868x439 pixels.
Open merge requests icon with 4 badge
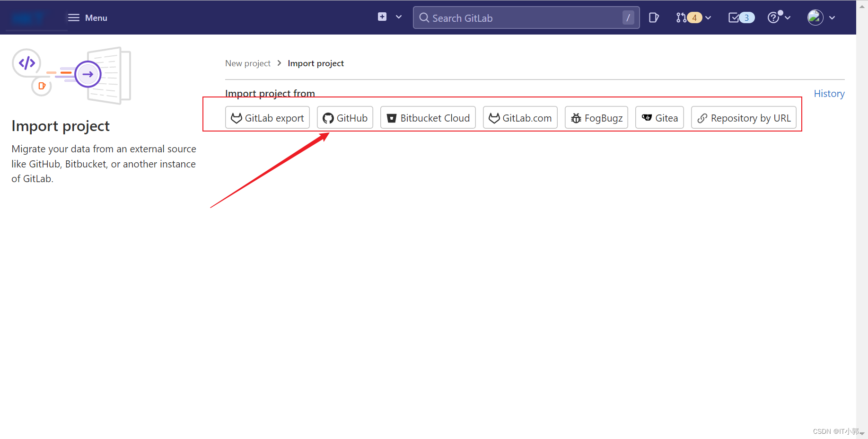(689, 18)
